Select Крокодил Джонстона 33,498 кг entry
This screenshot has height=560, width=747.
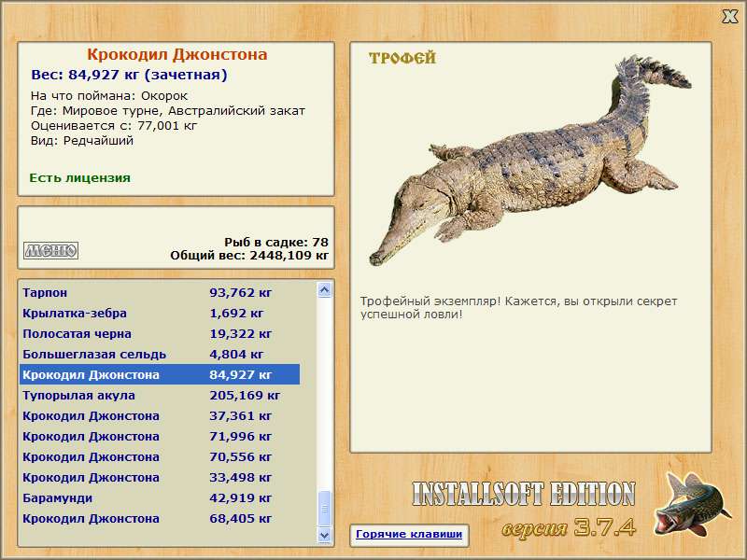coord(159,478)
